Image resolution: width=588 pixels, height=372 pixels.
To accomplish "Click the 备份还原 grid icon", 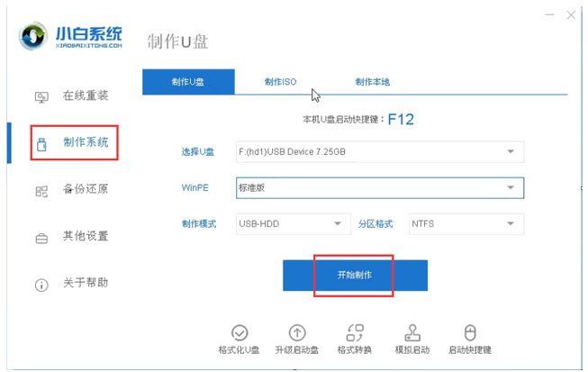I will [41, 191].
